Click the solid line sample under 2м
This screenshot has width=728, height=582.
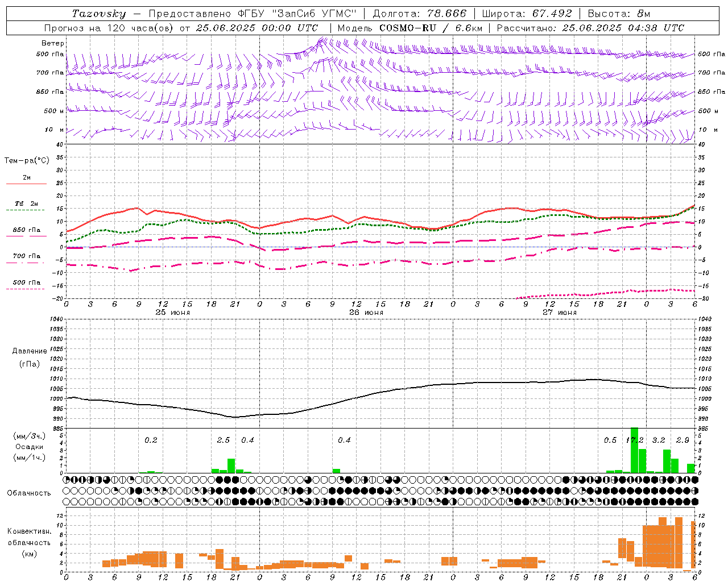point(26,184)
